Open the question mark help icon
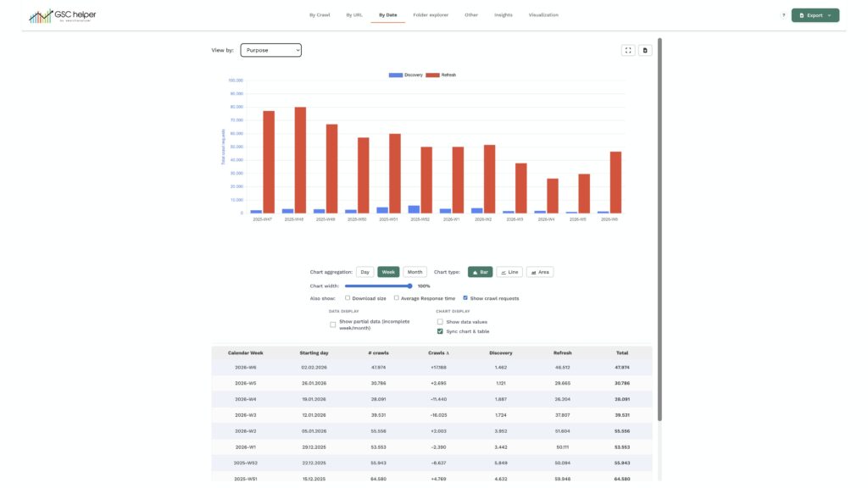 point(783,15)
